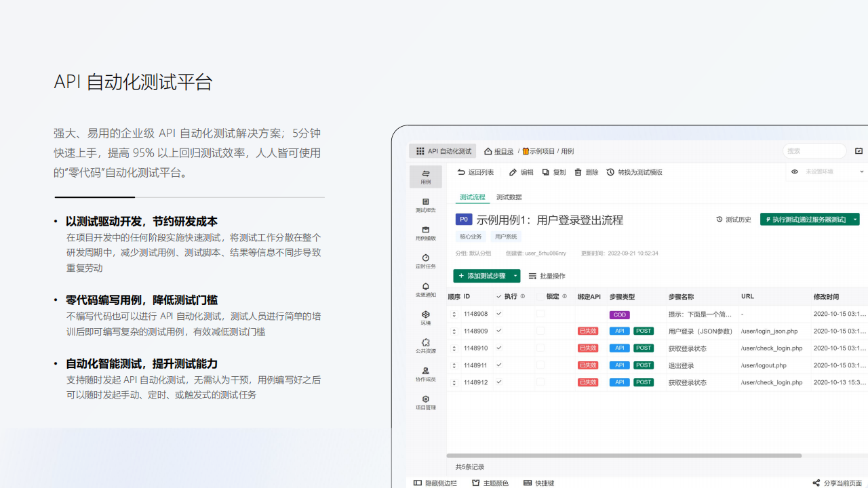Enable 锁定 checkbox for step 1148910
This screenshot has width=868, height=488.
click(540, 348)
